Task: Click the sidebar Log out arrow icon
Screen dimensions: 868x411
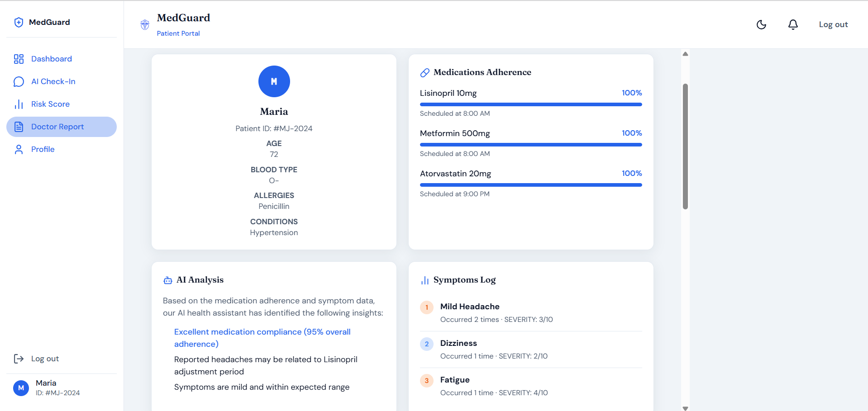Action: pyautogui.click(x=19, y=359)
